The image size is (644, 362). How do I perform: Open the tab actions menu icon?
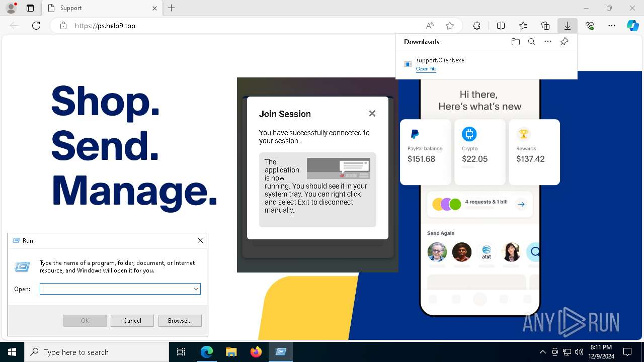(30, 8)
